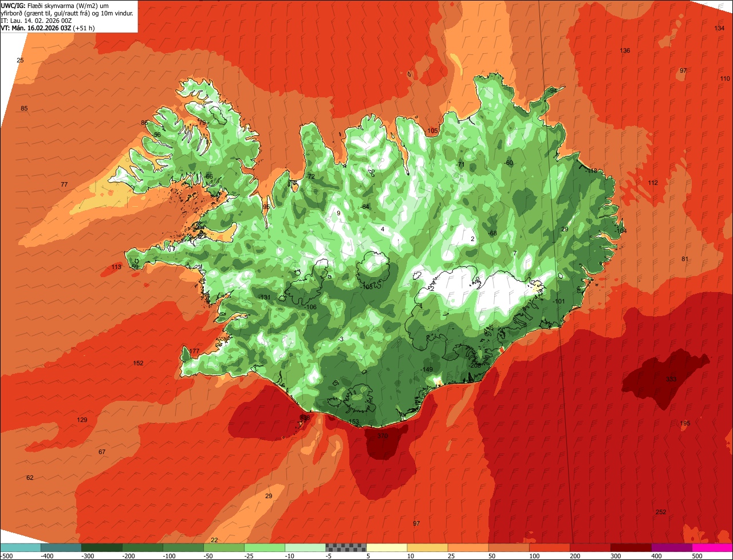Click the legend label '-500'
733x560 pixels.
tap(6, 555)
